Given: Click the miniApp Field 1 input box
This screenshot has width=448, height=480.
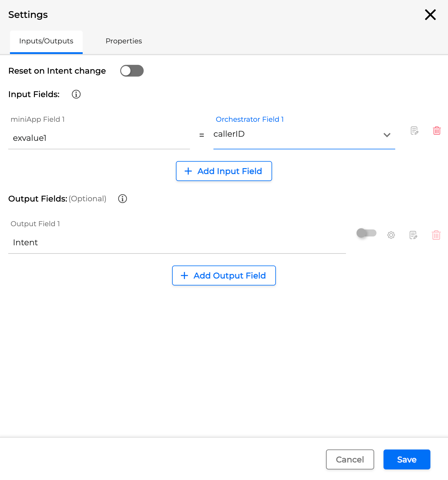Looking at the screenshot, I should coord(99,138).
